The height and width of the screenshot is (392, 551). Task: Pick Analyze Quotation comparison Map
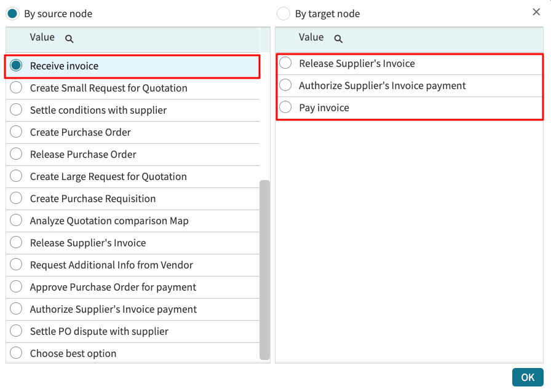pos(17,221)
